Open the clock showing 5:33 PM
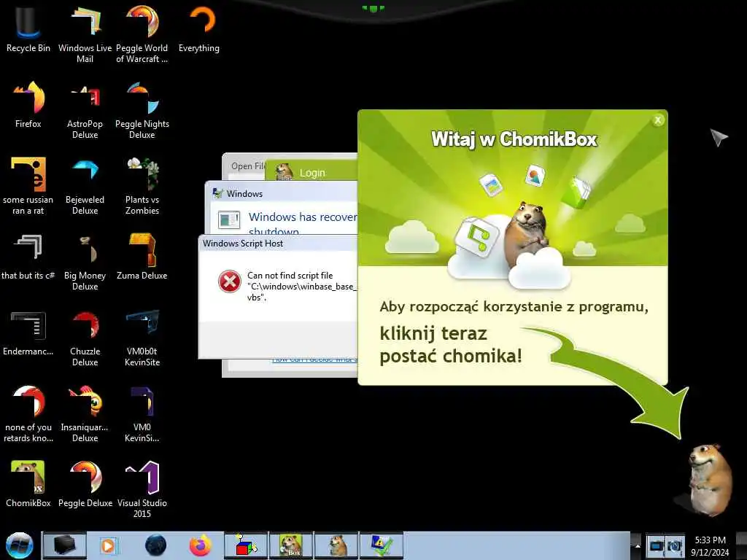This screenshot has width=747, height=560. tap(710, 545)
